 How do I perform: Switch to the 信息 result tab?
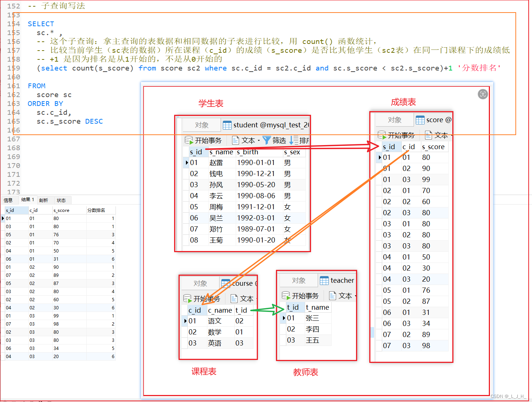pos(8,200)
